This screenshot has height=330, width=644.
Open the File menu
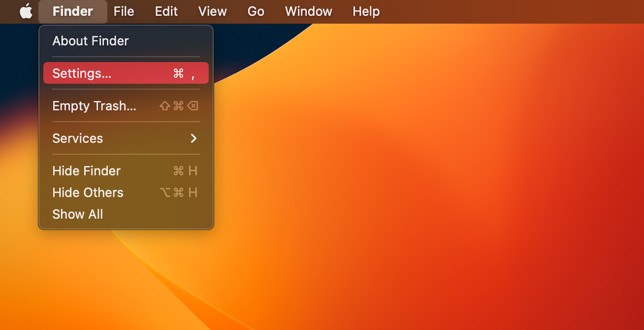tap(124, 11)
